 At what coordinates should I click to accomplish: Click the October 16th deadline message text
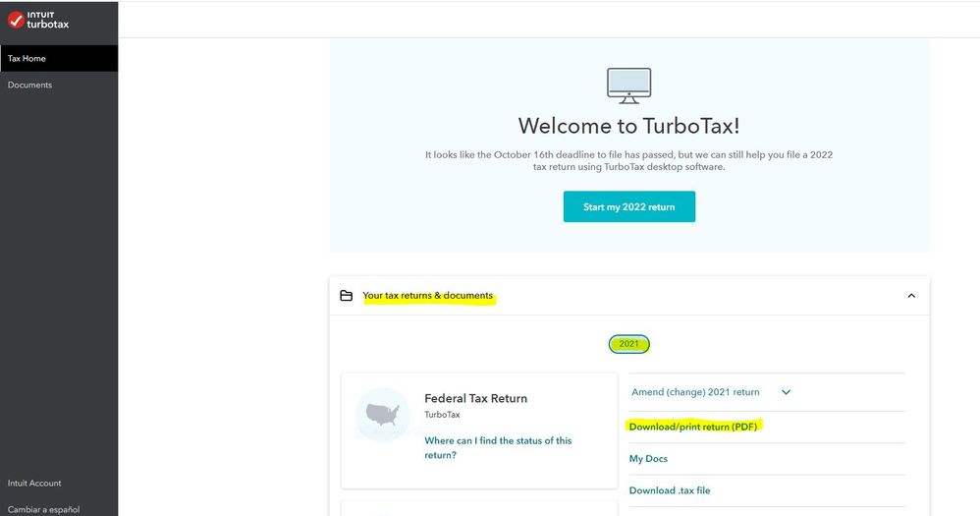(628, 161)
